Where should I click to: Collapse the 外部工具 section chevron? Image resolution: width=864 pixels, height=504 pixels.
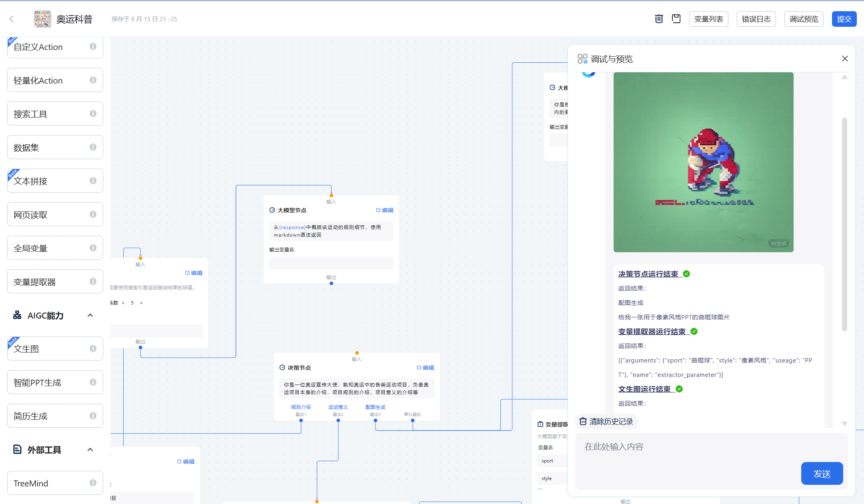pos(90,450)
